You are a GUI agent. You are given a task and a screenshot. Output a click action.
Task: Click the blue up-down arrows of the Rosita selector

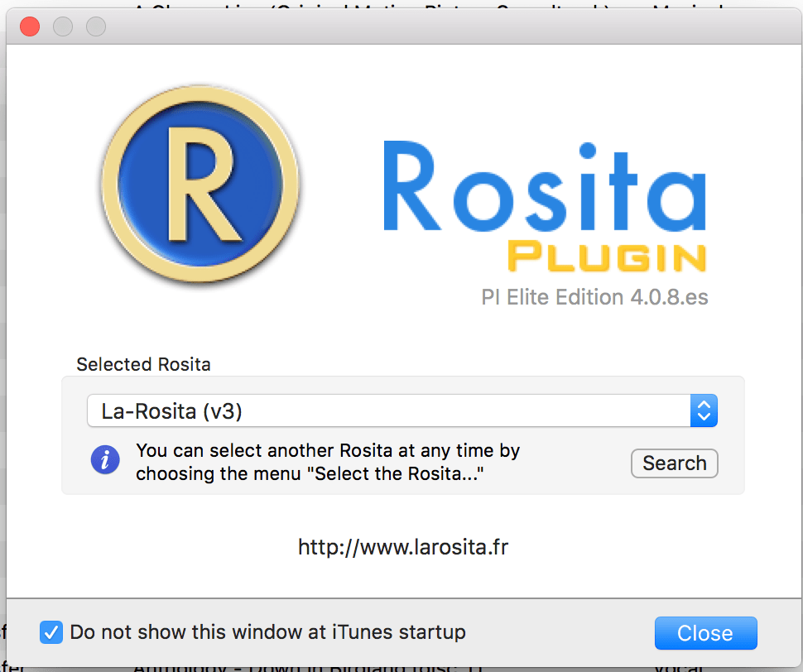coord(704,410)
